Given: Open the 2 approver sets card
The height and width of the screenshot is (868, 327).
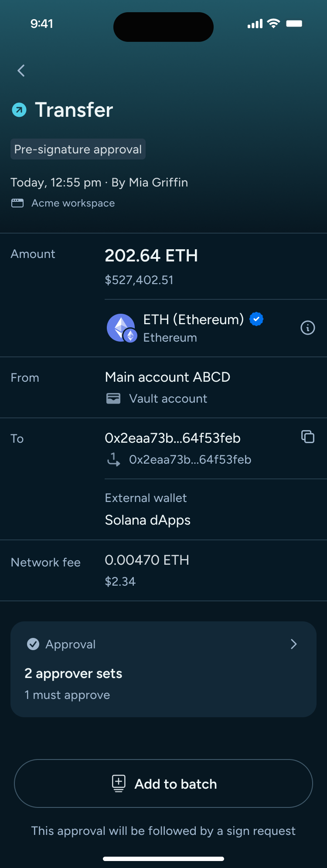Looking at the screenshot, I should click(163, 669).
